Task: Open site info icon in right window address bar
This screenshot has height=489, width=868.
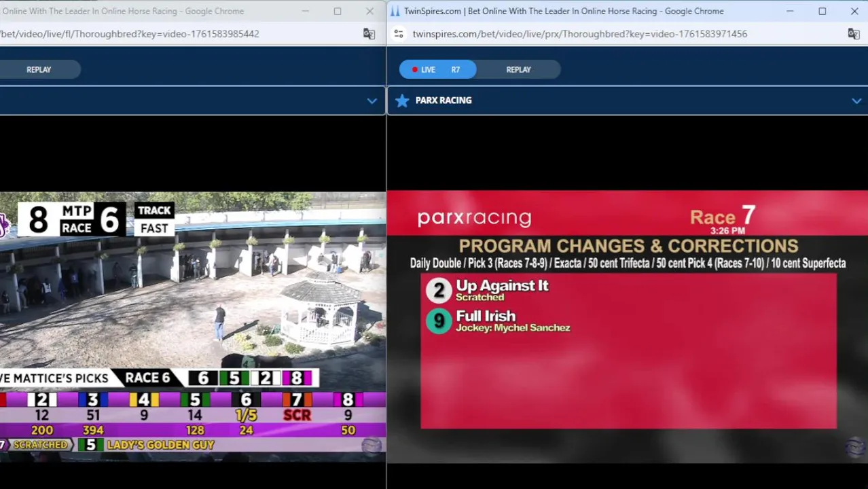Action: click(399, 34)
